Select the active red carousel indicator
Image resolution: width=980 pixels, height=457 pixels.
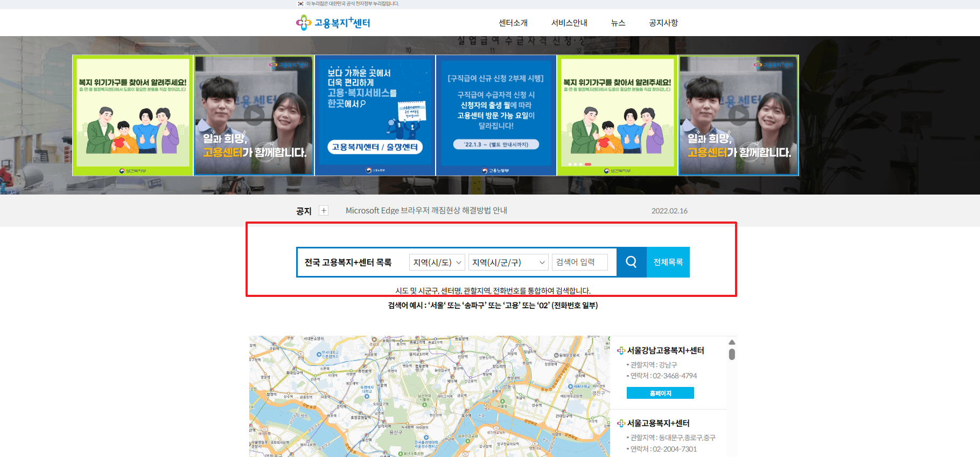588,164
